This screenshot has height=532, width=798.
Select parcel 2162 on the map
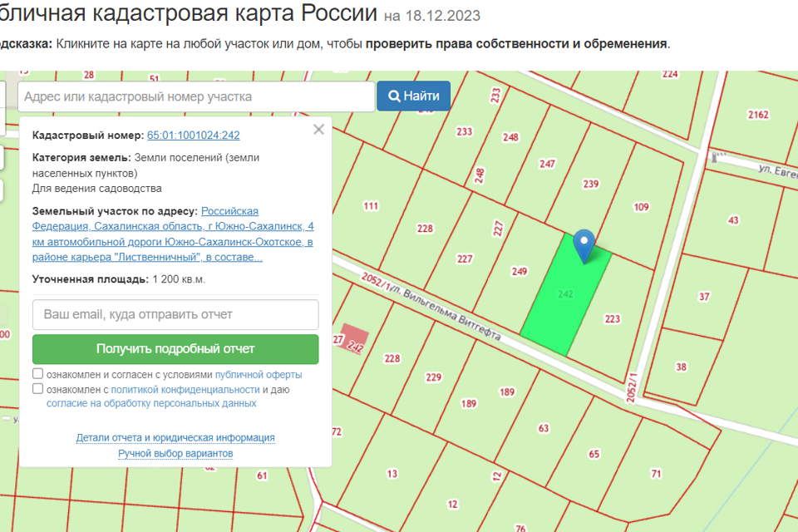click(758, 115)
